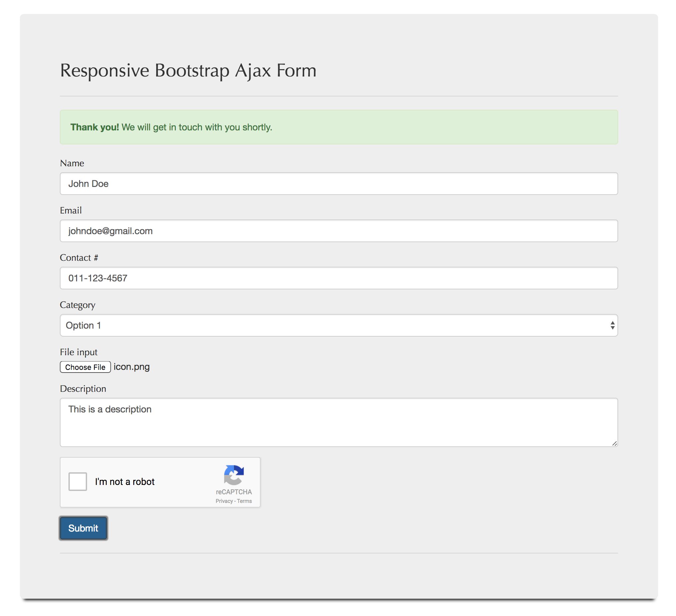Click into the Email input field
The height and width of the screenshot is (616, 676).
[x=339, y=231]
